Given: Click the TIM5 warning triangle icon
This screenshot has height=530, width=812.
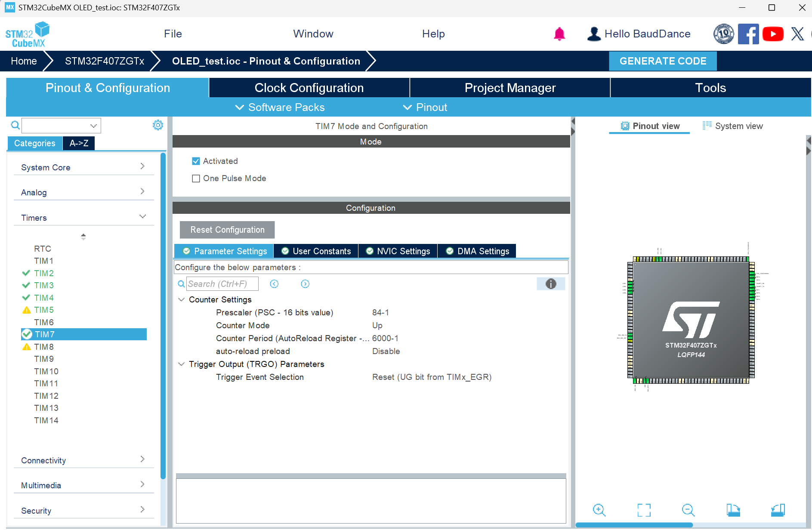Looking at the screenshot, I should (26, 310).
